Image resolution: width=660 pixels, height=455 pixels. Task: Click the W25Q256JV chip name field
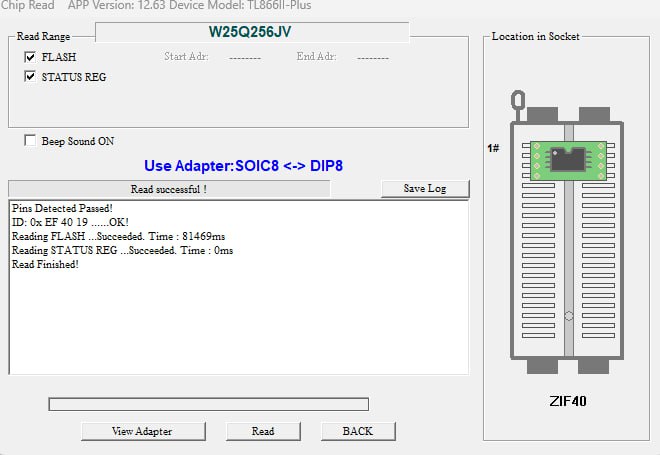click(252, 32)
